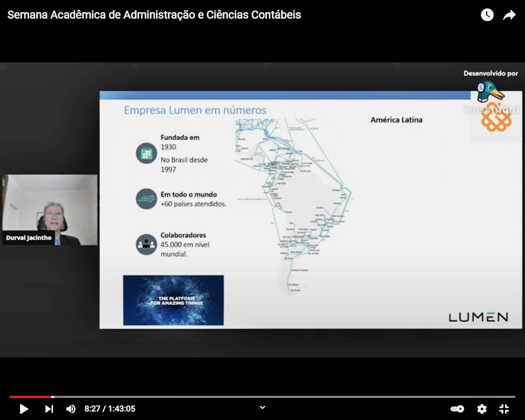Exit full screen mode

pos(504,408)
